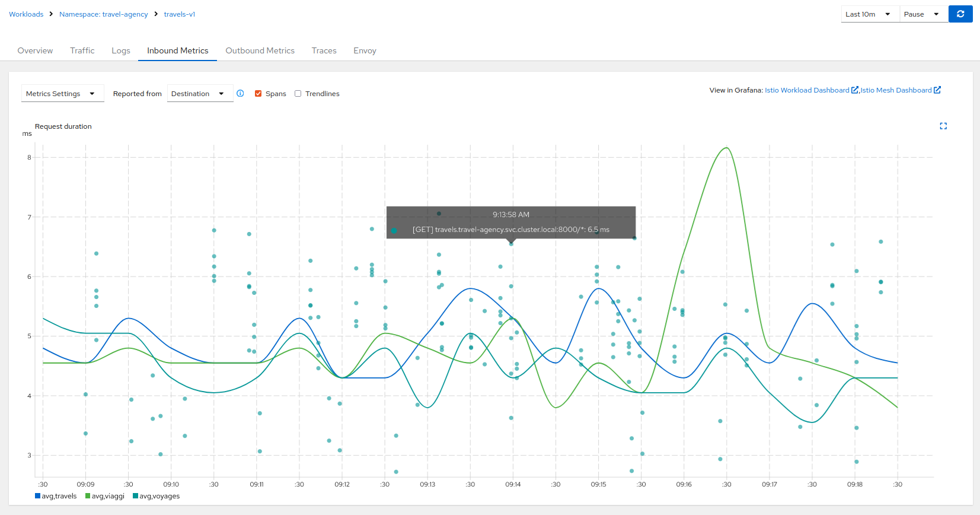Open Namespace: travel-agency breadcrumb link
Viewport: 980px width, 515px height.
(x=103, y=14)
